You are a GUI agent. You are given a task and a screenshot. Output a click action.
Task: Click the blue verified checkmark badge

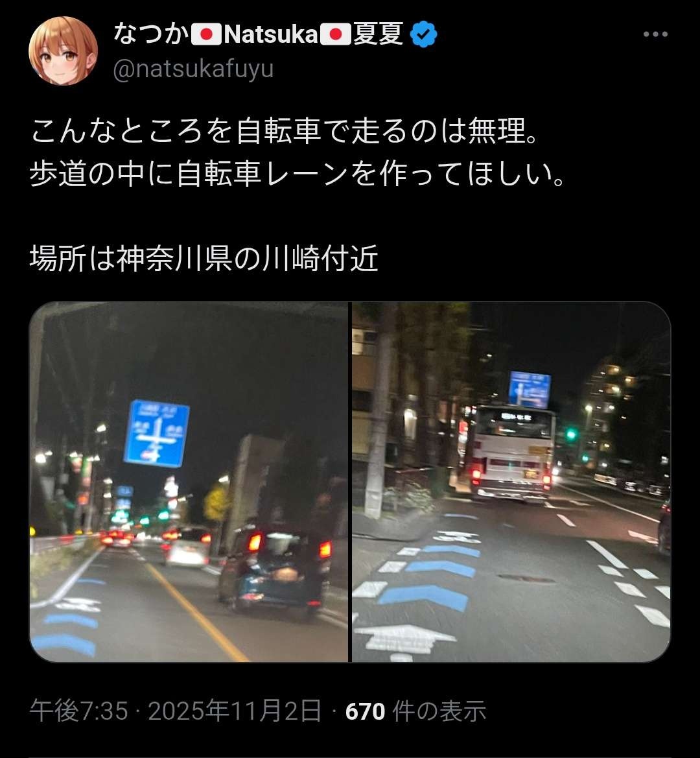(x=423, y=34)
